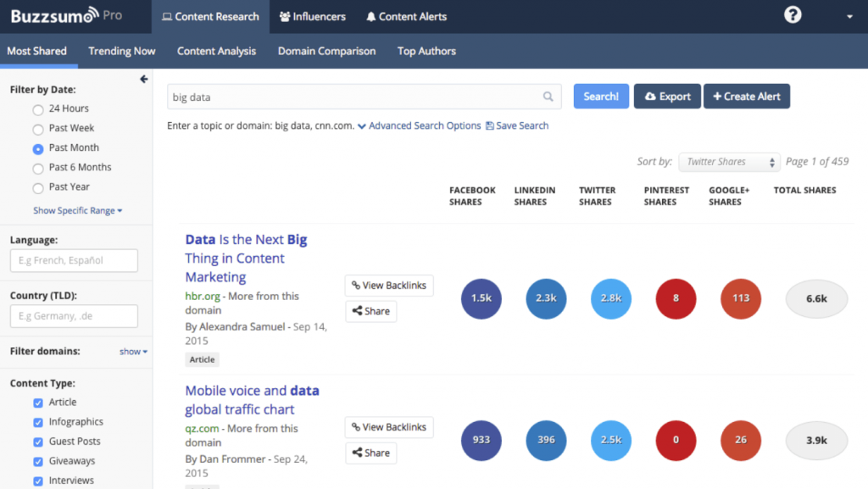Select the 24 Hours date filter
This screenshot has height=489, width=868.
click(38, 109)
